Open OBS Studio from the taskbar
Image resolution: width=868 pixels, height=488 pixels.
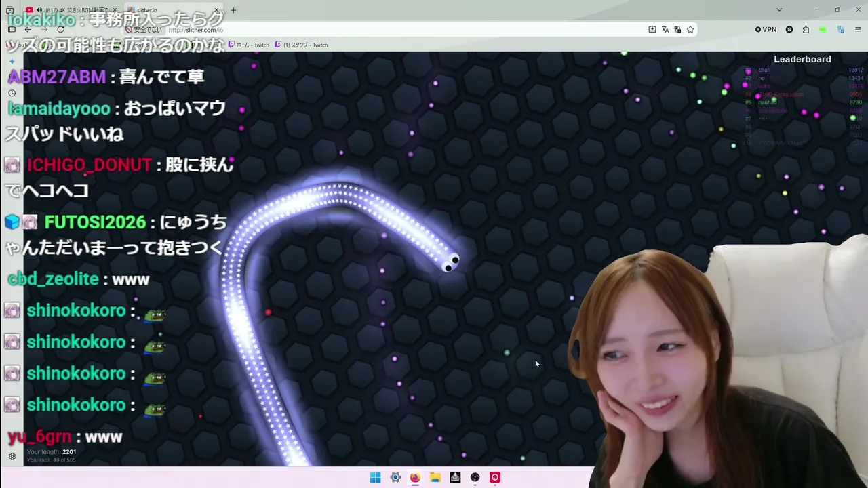pyautogui.click(x=475, y=477)
